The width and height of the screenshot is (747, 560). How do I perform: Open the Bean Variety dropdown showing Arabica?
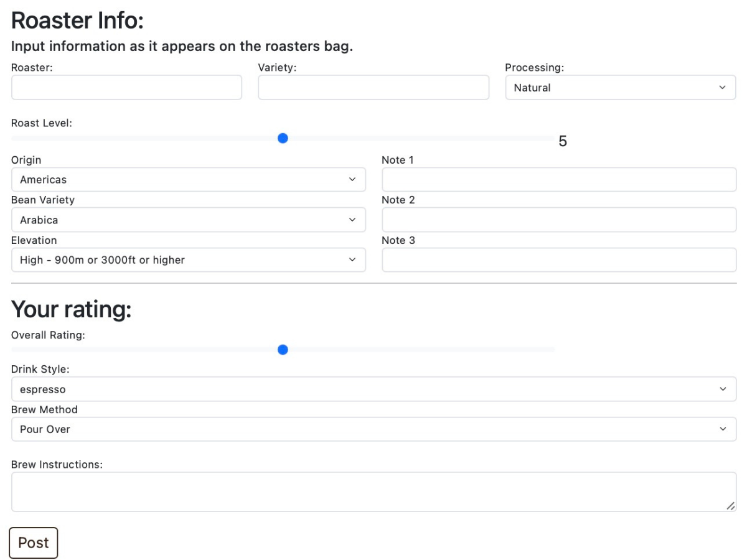pos(189,220)
